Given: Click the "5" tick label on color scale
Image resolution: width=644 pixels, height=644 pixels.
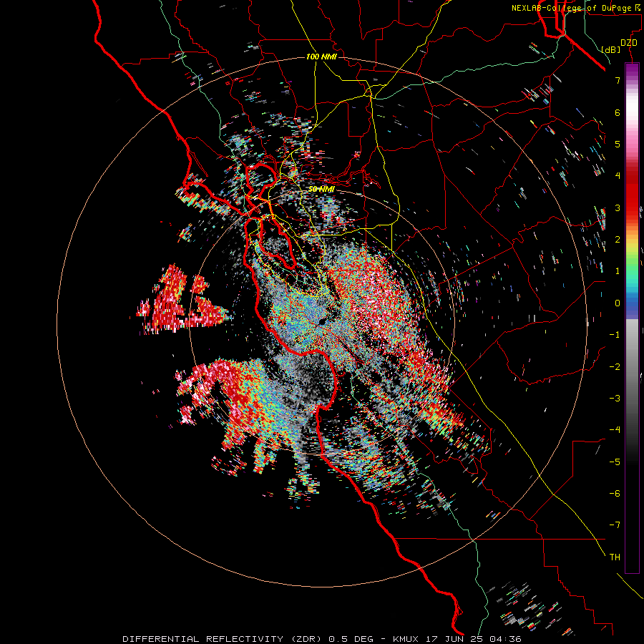Looking at the screenshot, I should [618, 144].
